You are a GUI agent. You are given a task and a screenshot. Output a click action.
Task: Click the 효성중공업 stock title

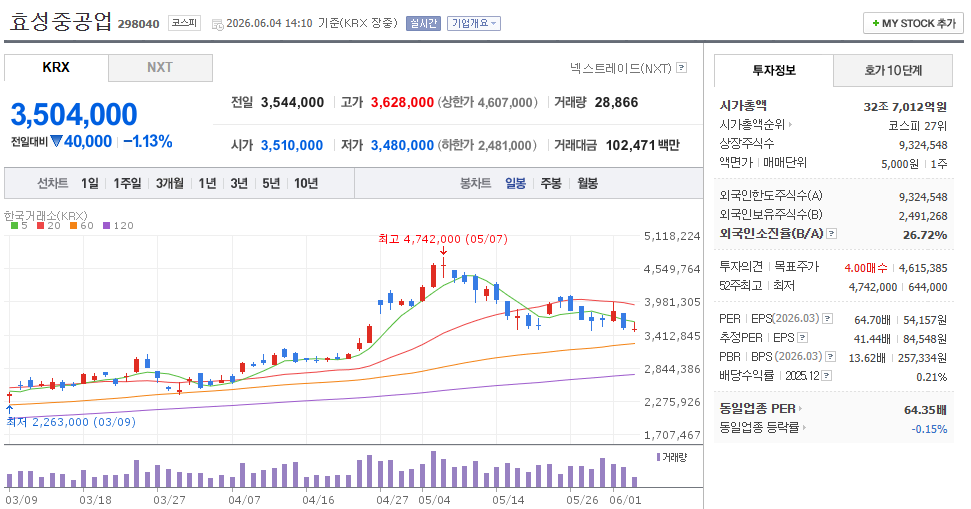click(60, 20)
